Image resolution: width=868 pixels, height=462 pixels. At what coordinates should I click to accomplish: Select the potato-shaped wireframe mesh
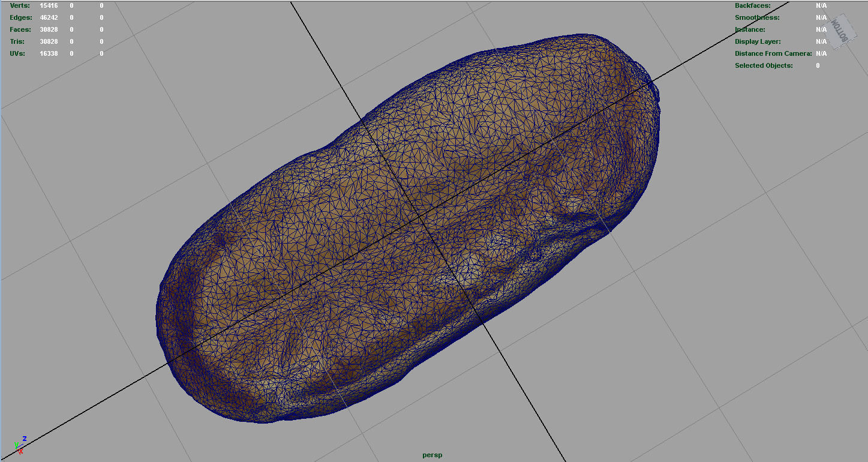tap(408, 228)
